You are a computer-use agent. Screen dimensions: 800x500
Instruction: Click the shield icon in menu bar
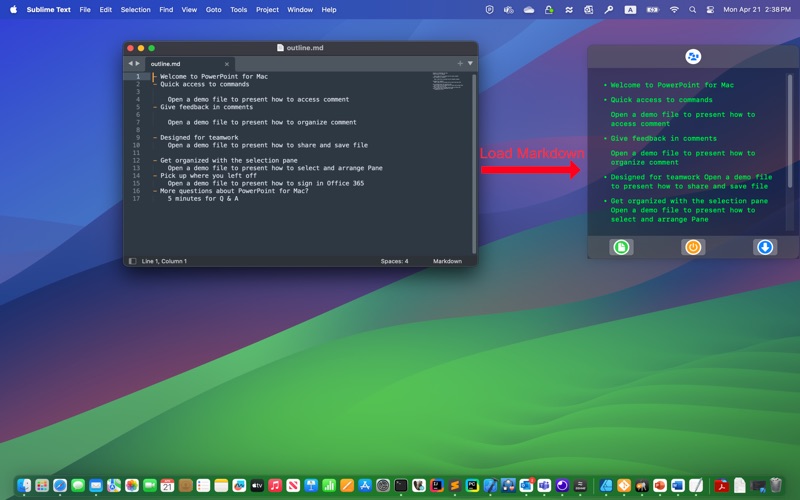coord(489,10)
